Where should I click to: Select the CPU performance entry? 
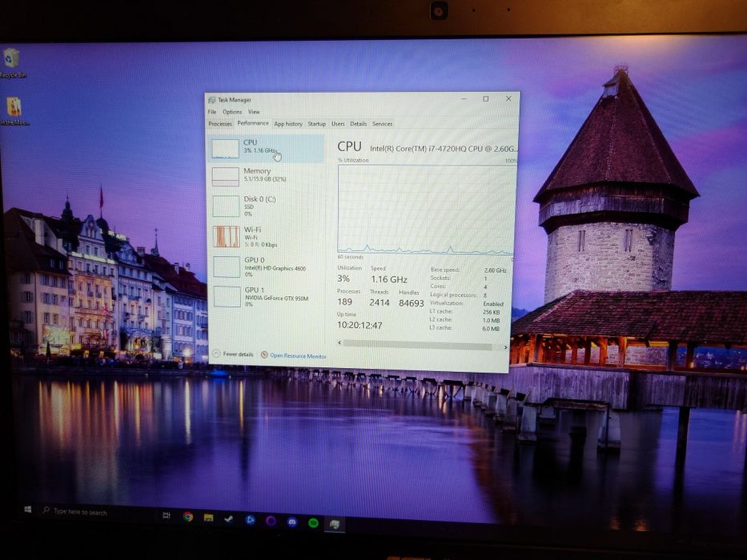pyautogui.click(x=266, y=148)
